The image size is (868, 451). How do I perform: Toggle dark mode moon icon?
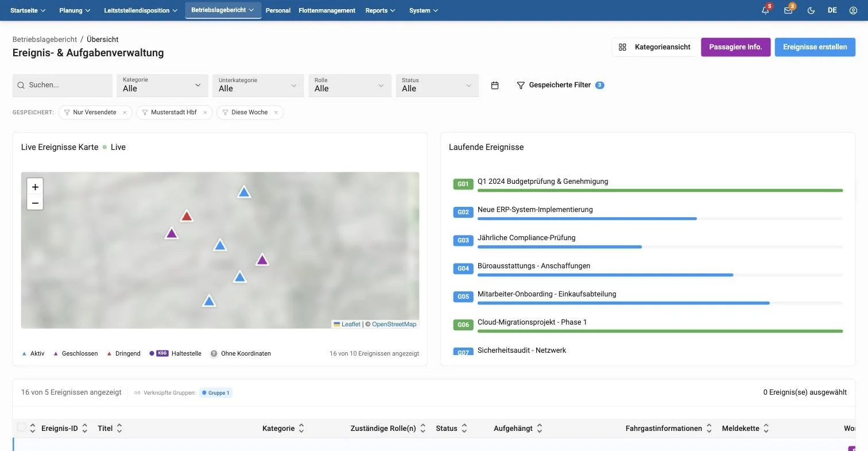point(811,10)
